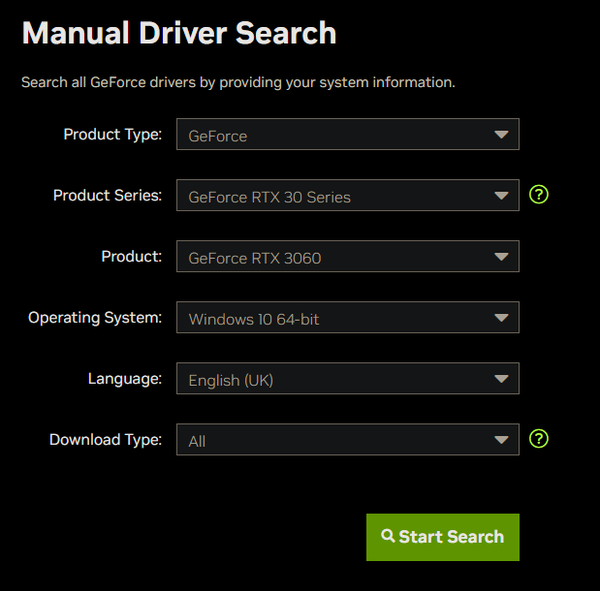Click the help icon beside Product Series

pyautogui.click(x=539, y=195)
